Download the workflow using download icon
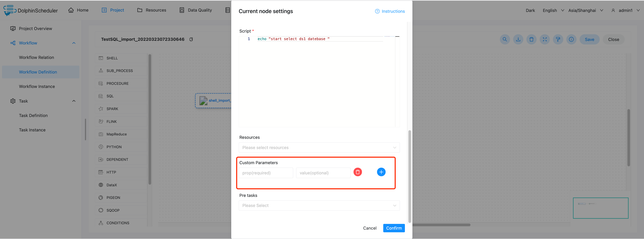 (518, 39)
